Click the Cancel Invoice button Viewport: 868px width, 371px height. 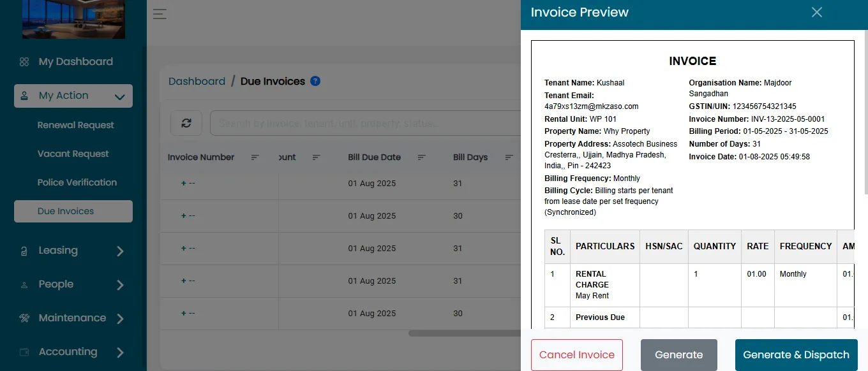pos(577,355)
